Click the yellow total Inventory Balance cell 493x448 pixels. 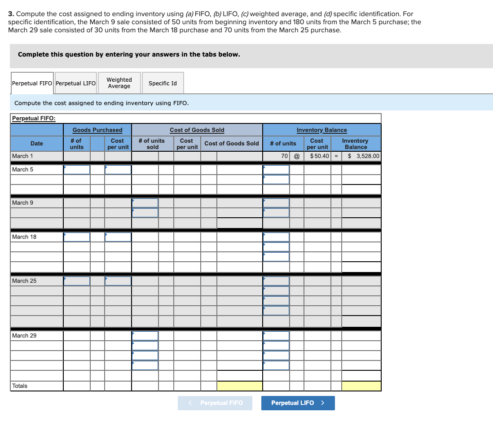click(355, 386)
